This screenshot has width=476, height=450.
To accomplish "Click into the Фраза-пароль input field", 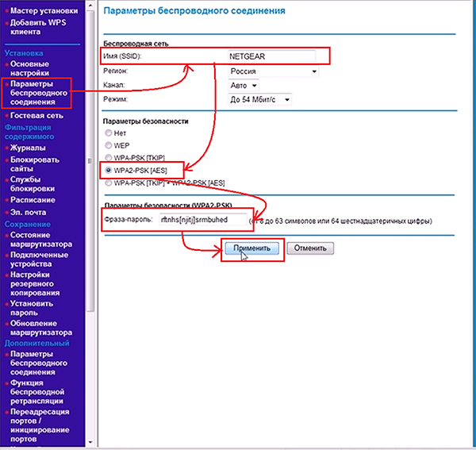I will 203,220.
